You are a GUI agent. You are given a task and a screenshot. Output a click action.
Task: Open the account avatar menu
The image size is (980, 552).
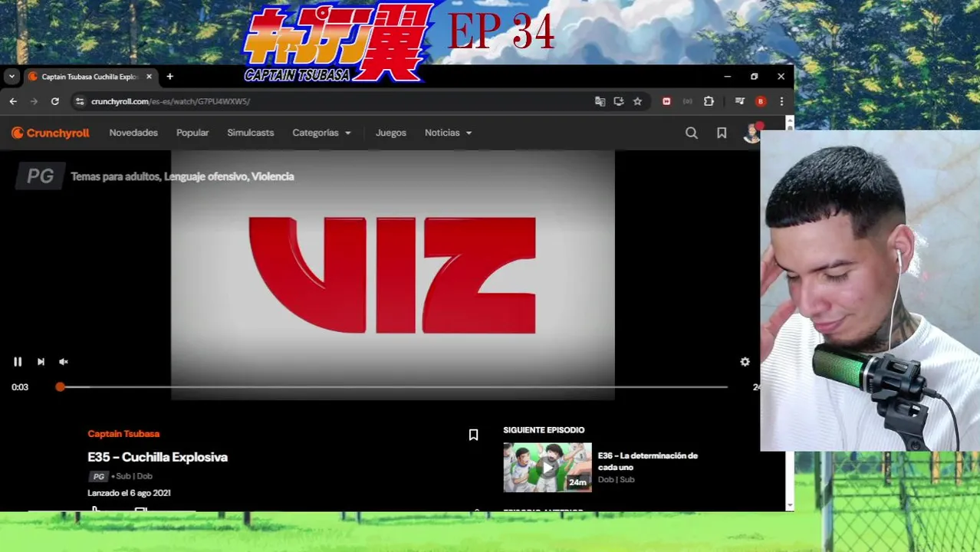pos(751,133)
